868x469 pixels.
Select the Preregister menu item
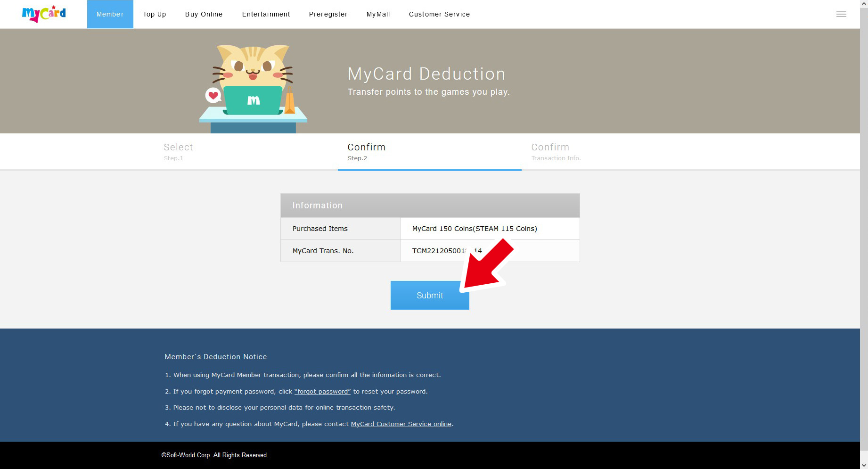click(x=328, y=14)
